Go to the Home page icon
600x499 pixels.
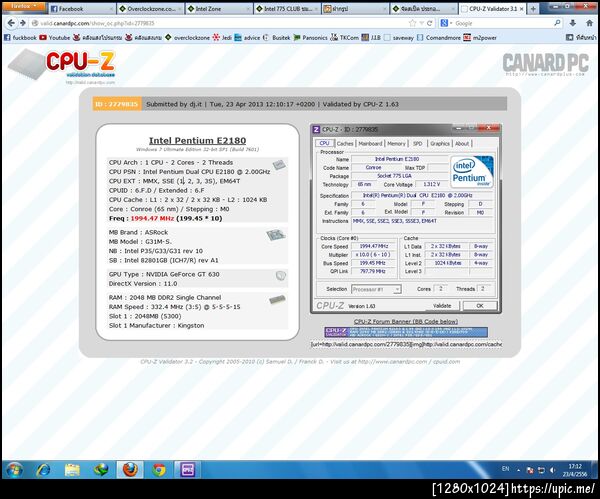click(590, 23)
